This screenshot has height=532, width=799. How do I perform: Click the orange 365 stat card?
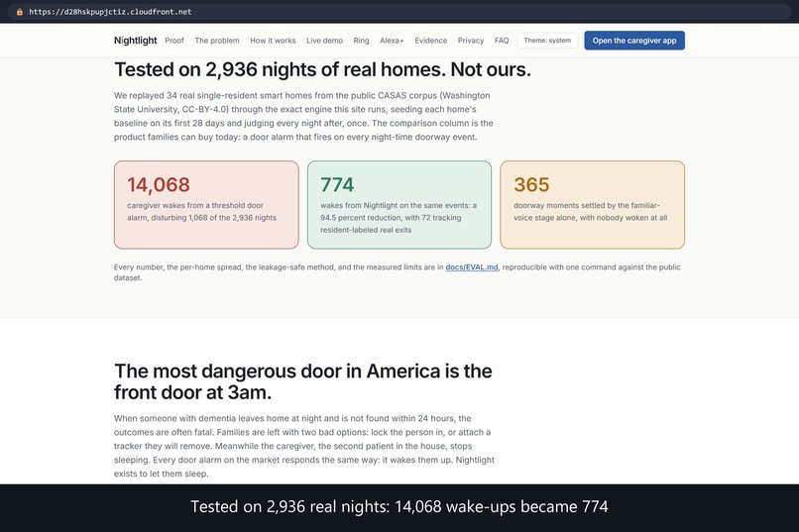click(x=593, y=205)
